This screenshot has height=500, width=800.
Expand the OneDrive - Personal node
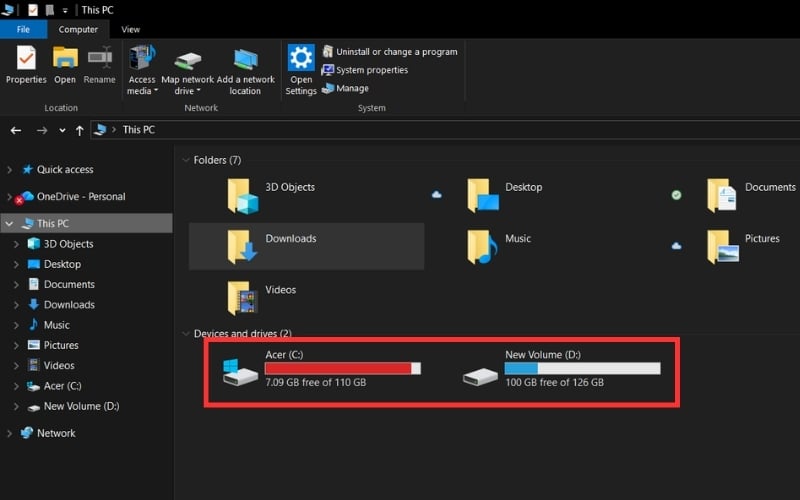(x=9, y=196)
